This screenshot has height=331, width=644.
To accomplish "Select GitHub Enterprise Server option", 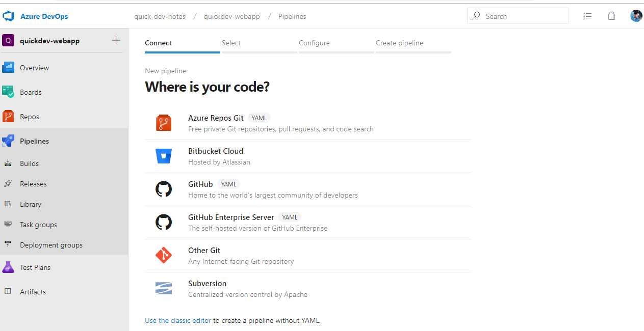I will tap(307, 223).
